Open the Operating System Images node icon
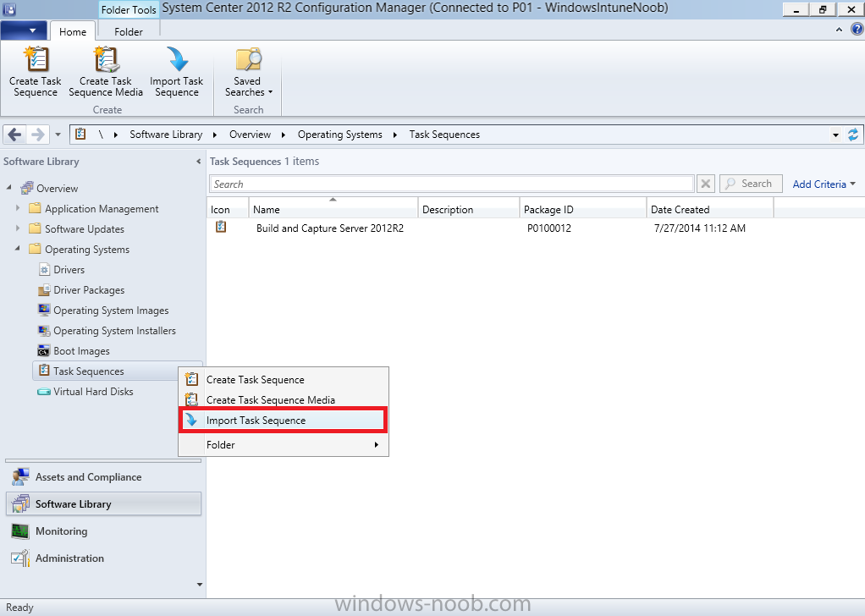Image resolution: width=865 pixels, height=616 pixels. click(44, 310)
